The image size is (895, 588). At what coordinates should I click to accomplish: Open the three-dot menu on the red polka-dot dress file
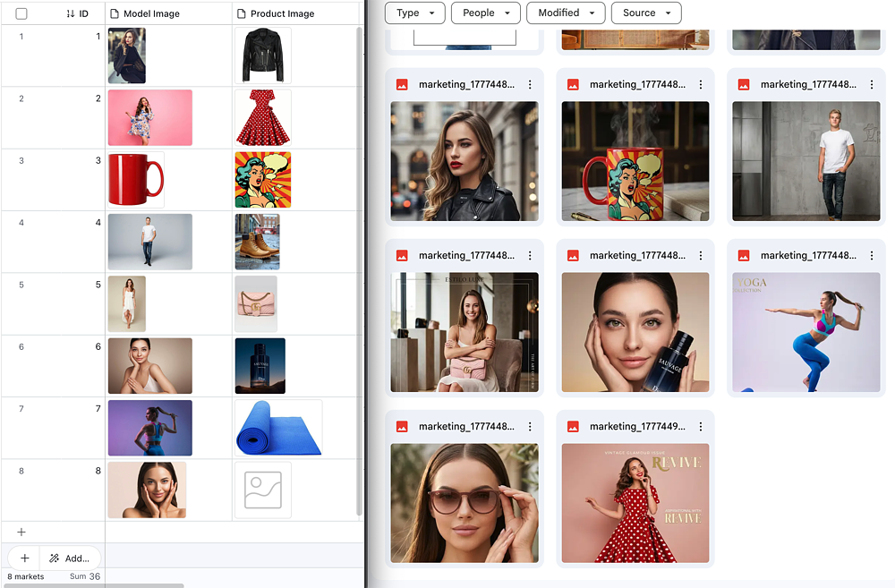(701, 427)
